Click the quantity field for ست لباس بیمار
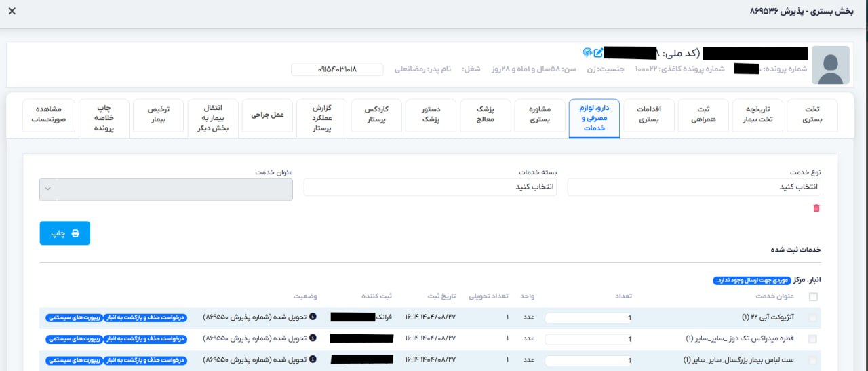Screen dimensions: 868x371 [589, 360]
